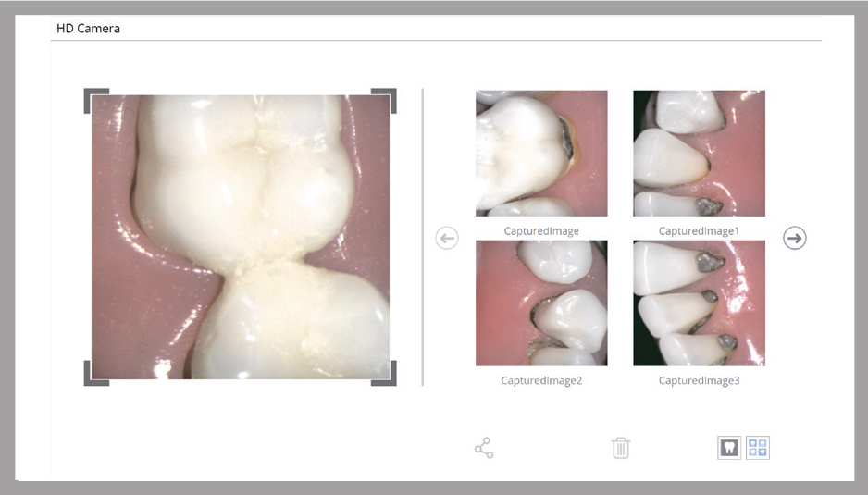Viewport: 868px width, 495px height.
Task: Select the CapturedImage thumbnail
Action: 541,154
